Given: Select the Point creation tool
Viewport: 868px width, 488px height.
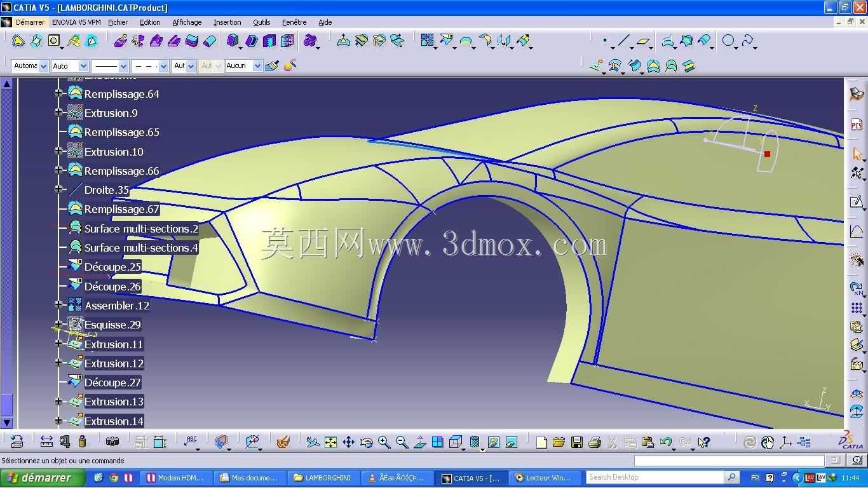Looking at the screenshot, I should point(604,41).
